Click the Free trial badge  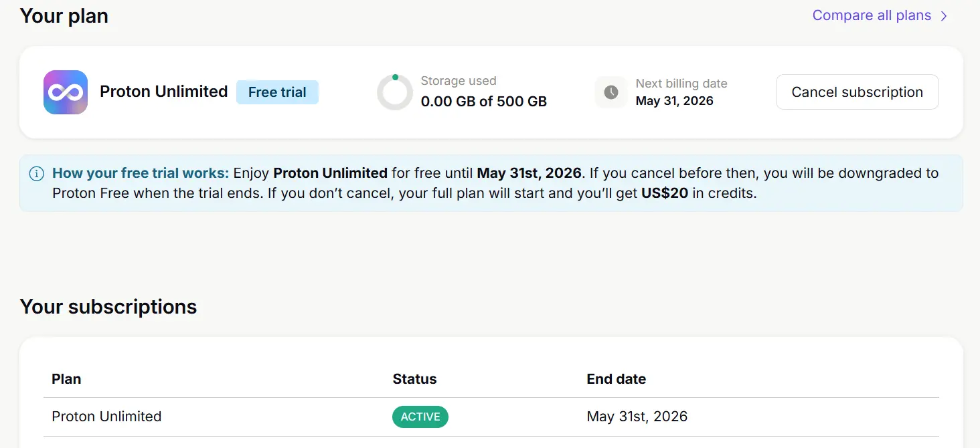pyautogui.click(x=277, y=92)
